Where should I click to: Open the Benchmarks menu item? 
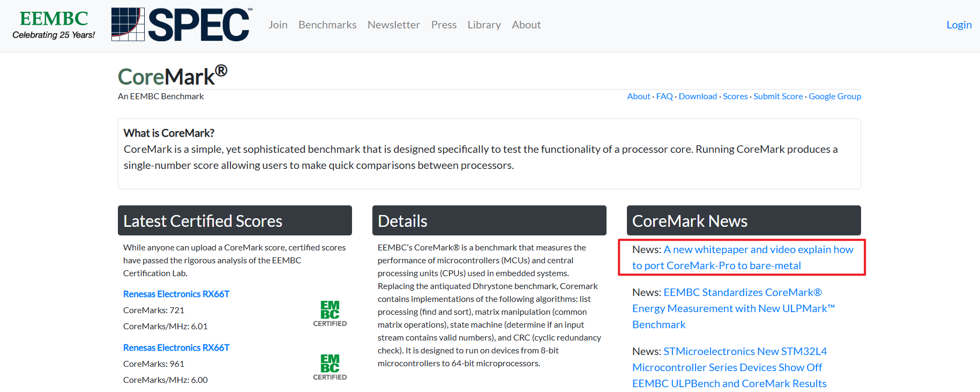click(x=327, y=25)
